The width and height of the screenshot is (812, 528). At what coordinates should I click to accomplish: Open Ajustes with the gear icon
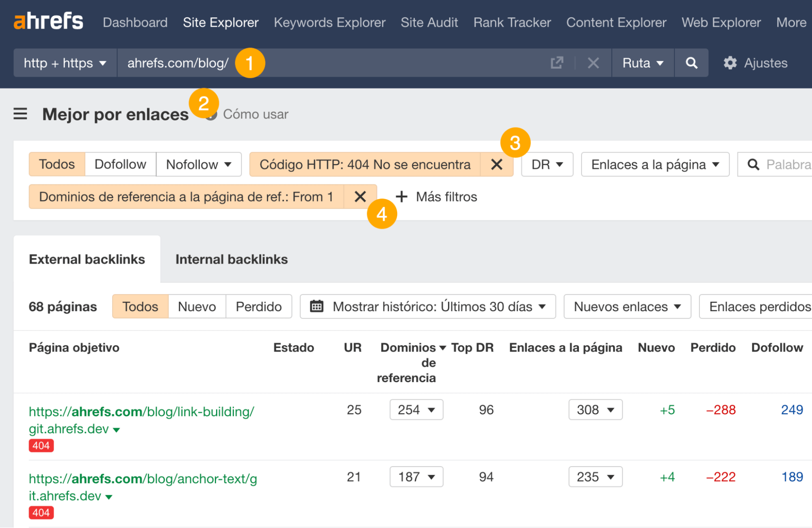(730, 63)
